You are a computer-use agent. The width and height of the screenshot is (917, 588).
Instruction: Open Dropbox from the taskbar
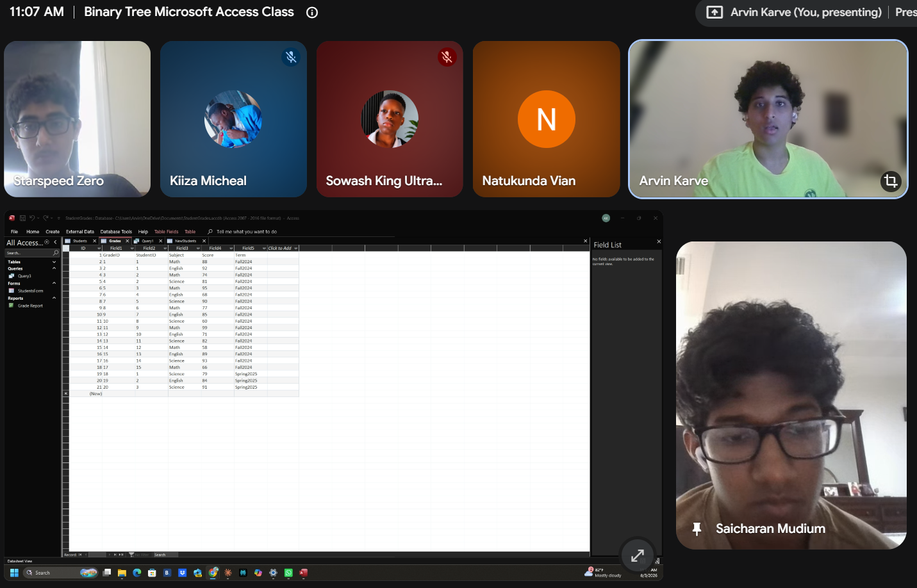[182, 573]
